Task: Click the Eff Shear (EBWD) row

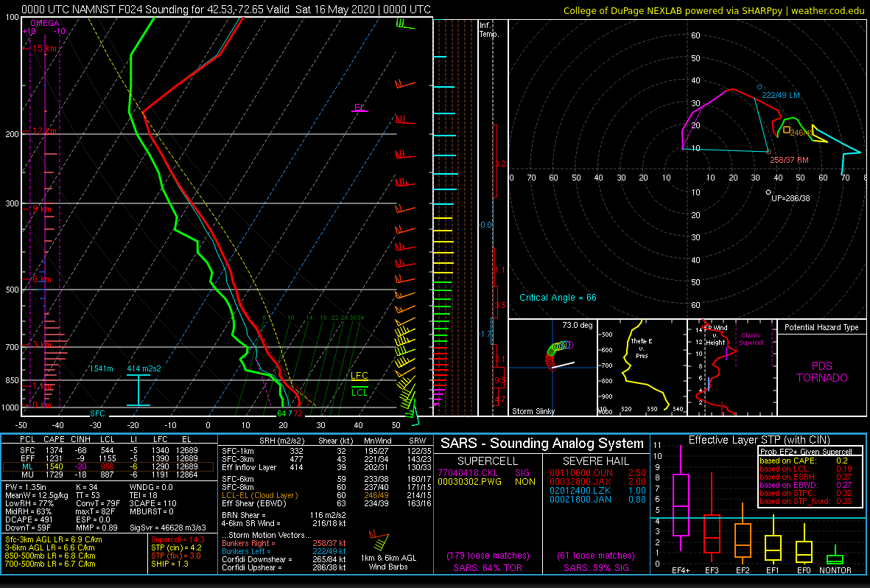Action: (x=326, y=503)
